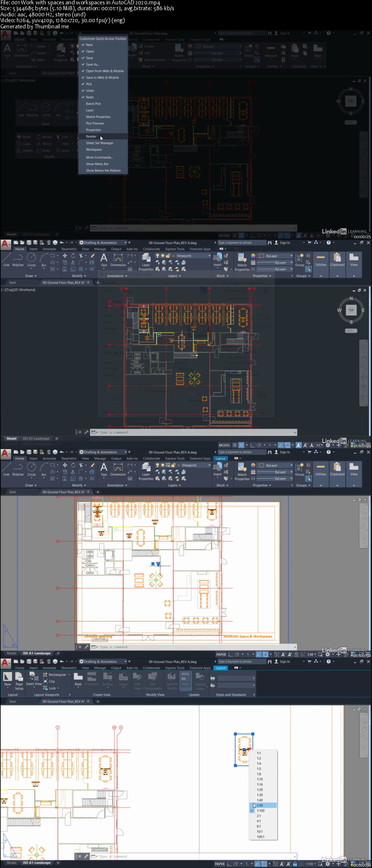Uncheck Undo in the Quick Access menu
Screen dimensions: 372x868
tap(90, 91)
